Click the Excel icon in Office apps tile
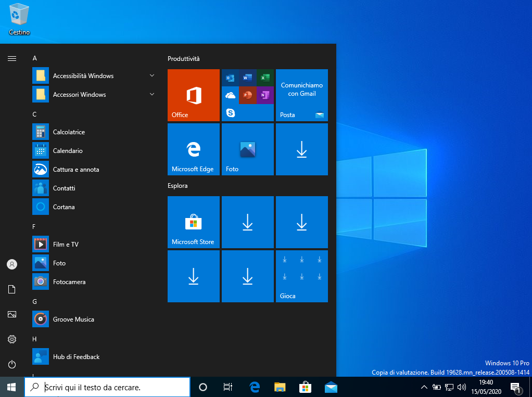Image resolution: width=532 pixels, height=397 pixels. 265,78
